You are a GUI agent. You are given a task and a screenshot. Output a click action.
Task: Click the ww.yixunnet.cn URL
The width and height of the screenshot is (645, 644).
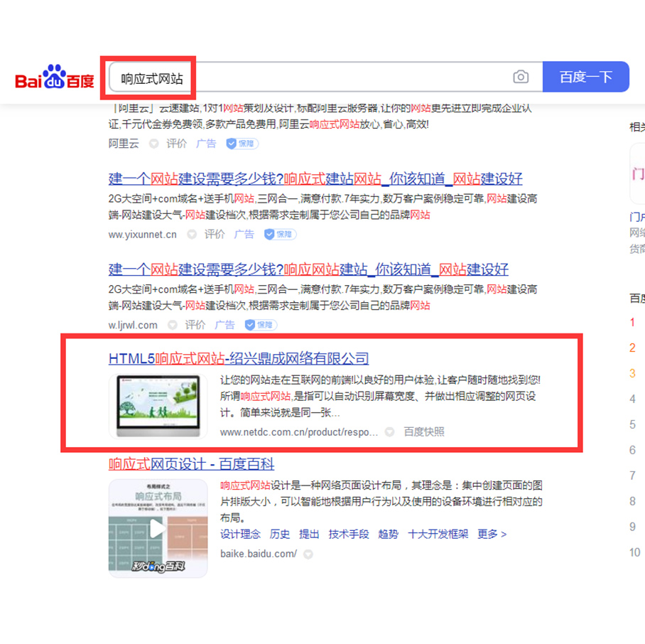[x=142, y=235]
